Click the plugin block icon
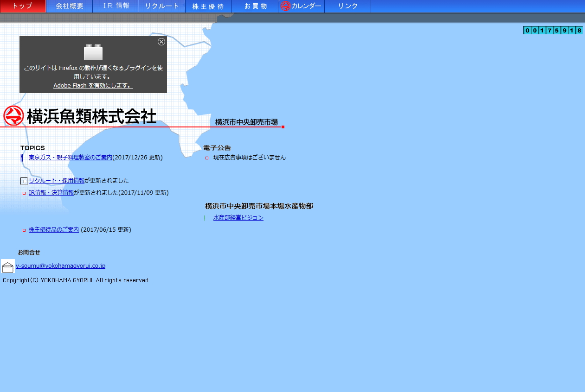 click(93, 52)
